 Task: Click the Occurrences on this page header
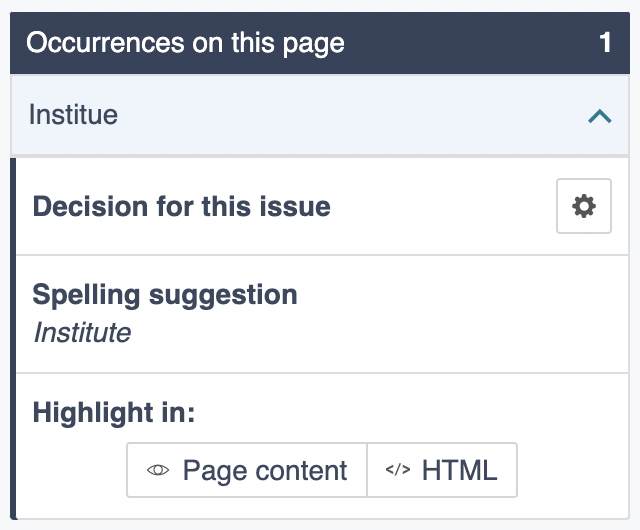185,43
